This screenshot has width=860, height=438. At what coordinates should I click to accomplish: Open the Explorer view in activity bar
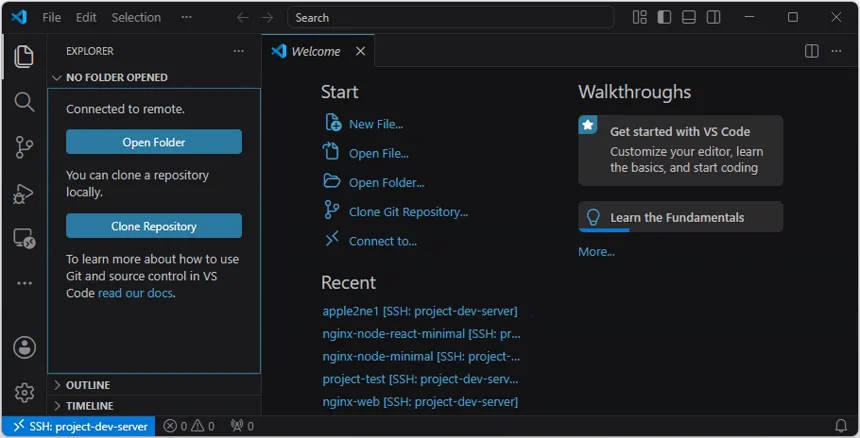pos(24,56)
